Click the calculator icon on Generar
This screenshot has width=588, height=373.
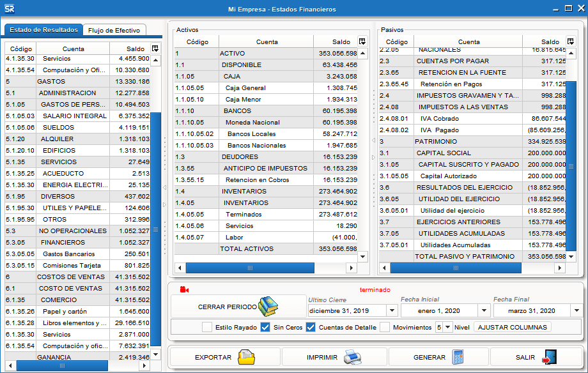click(x=458, y=357)
